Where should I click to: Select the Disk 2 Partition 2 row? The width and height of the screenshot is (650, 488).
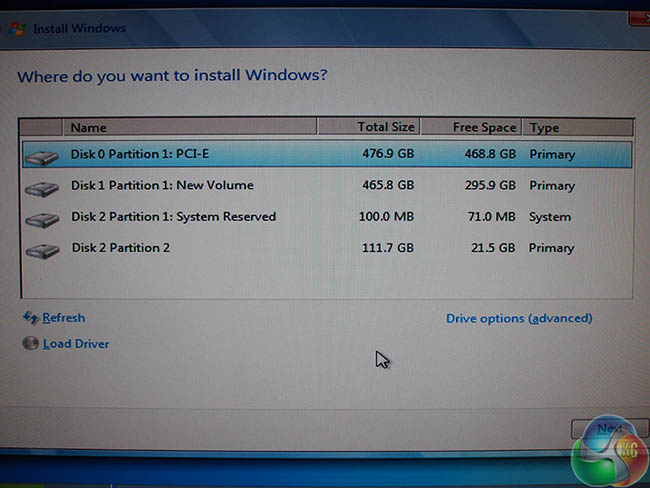(327, 248)
